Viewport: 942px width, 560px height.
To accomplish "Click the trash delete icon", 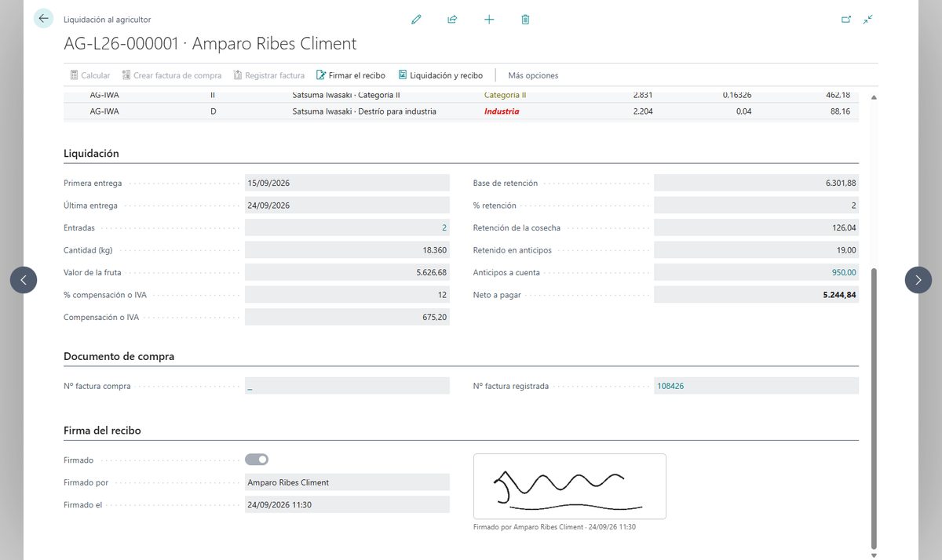I will click(525, 20).
